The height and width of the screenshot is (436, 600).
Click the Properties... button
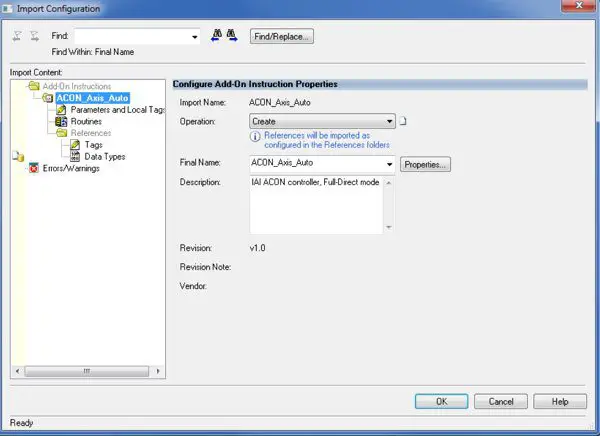pyautogui.click(x=425, y=164)
